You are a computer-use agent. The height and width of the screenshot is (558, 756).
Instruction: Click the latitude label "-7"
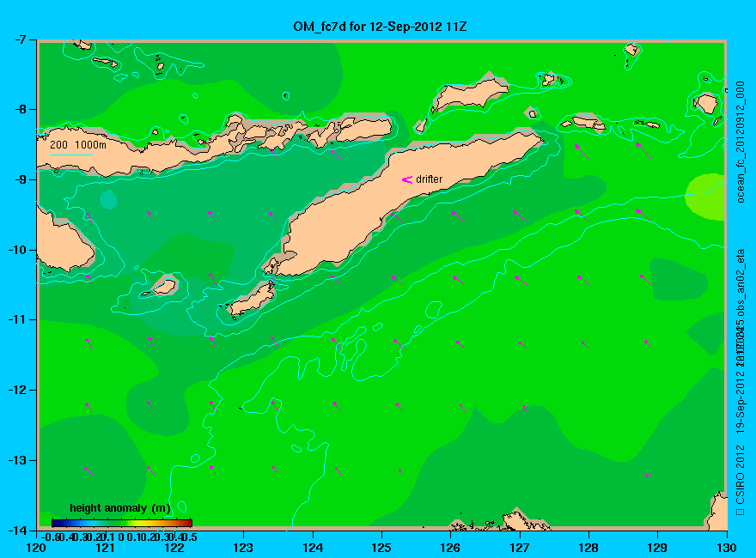[x=21, y=39]
